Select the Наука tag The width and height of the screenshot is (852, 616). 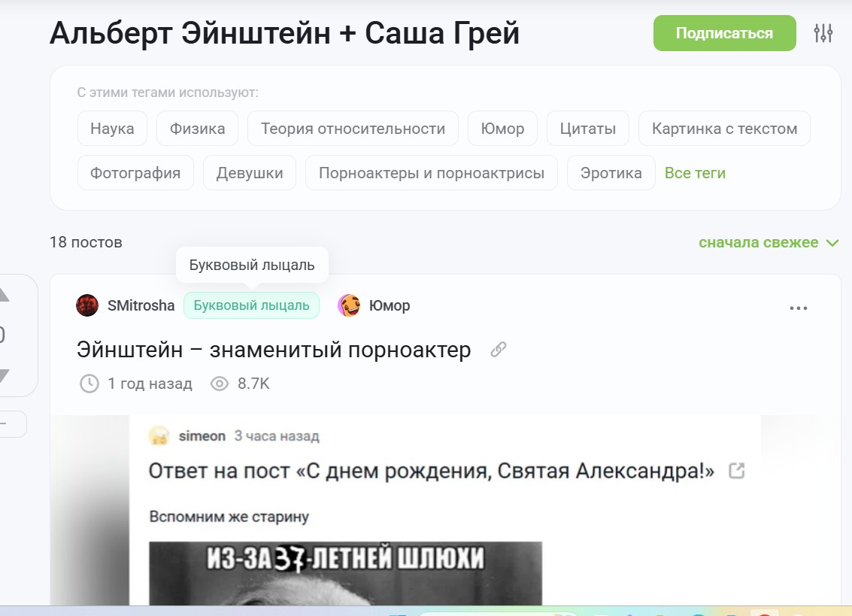112,129
